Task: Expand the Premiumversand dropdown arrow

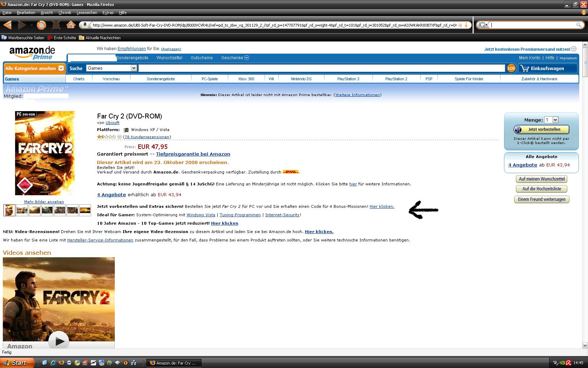Action: [x=574, y=49]
